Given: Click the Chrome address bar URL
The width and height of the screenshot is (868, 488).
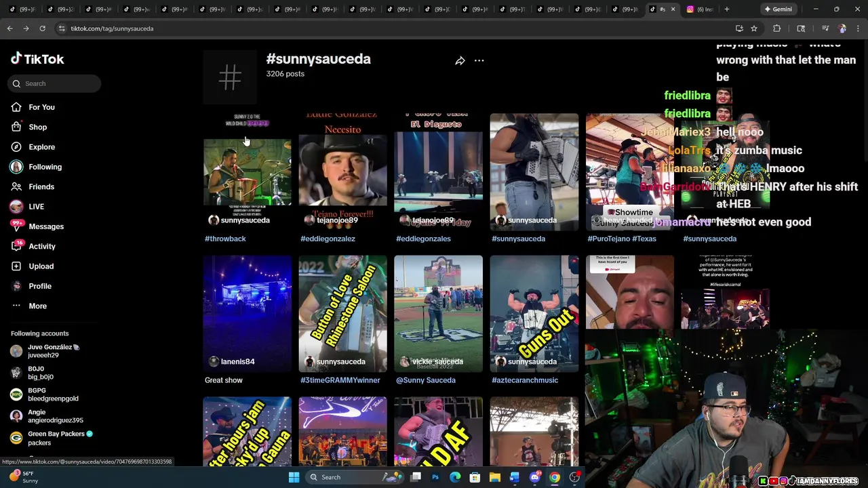Looking at the screenshot, I should (x=112, y=28).
